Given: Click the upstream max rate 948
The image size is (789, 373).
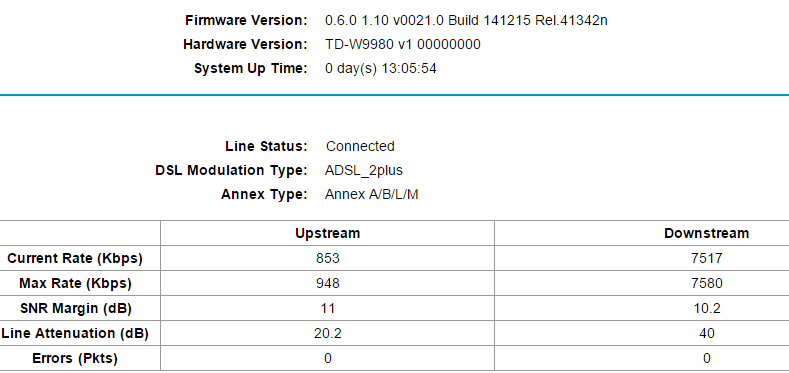Looking at the screenshot, I should tap(328, 283).
